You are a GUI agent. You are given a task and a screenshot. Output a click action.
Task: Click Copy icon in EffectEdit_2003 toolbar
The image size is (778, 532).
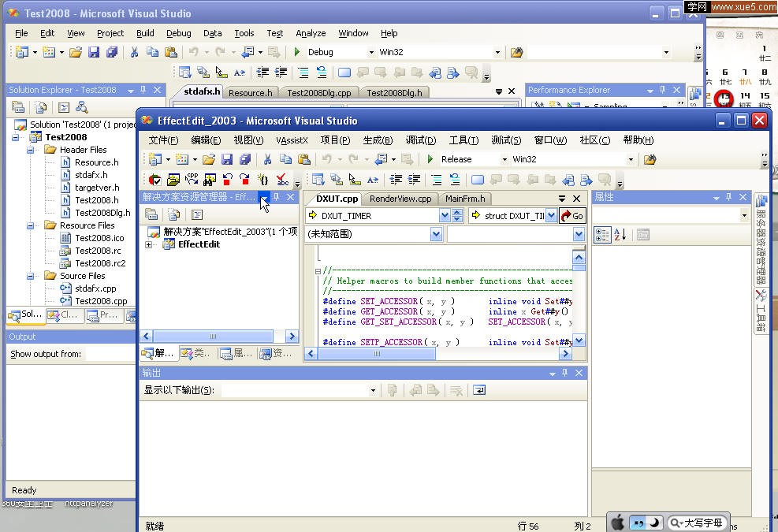[285, 159]
